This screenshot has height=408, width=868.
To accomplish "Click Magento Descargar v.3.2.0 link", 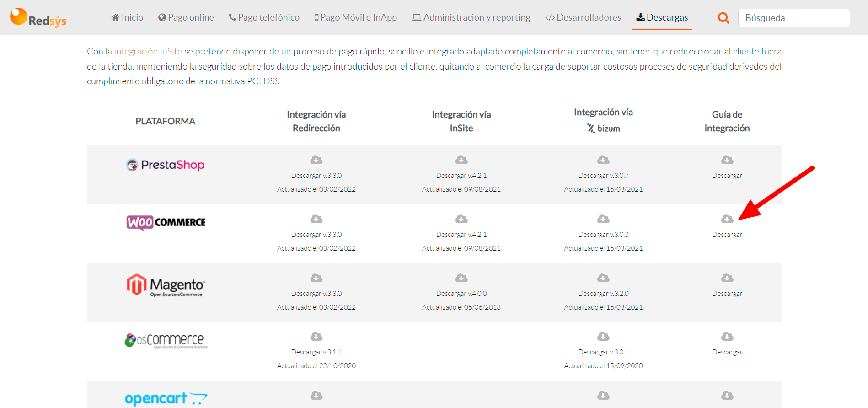I will pyautogui.click(x=603, y=294).
